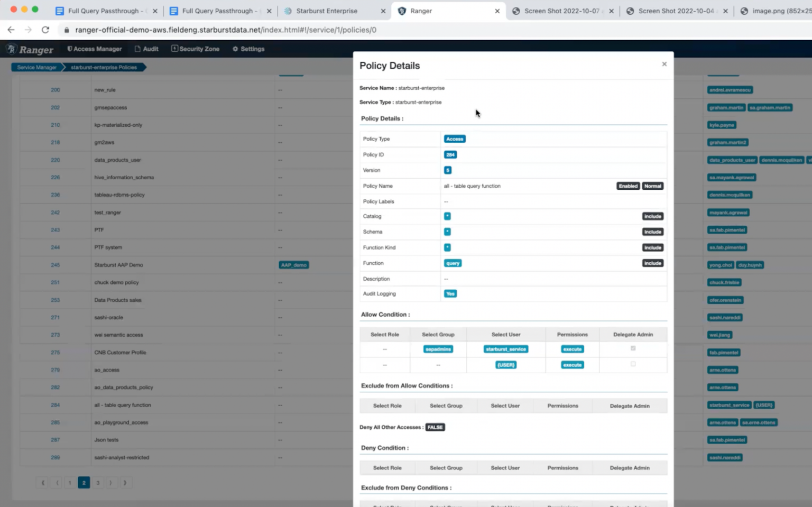
Task: Toggle Delegate Admin checkbox for {USER} row
Action: coord(633,364)
